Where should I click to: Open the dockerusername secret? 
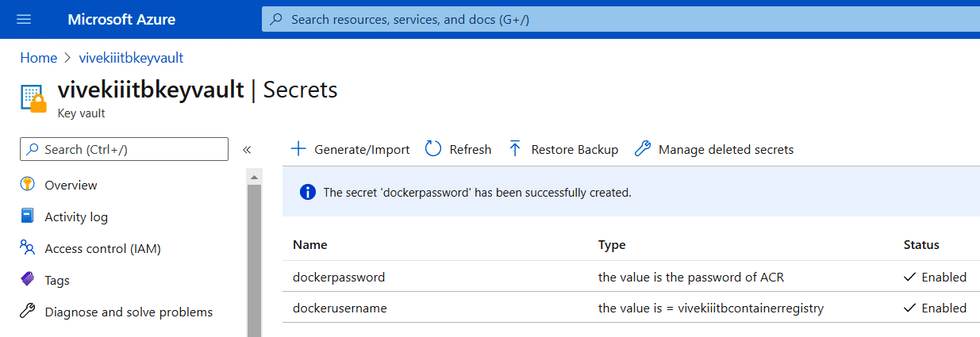[x=340, y=308]
